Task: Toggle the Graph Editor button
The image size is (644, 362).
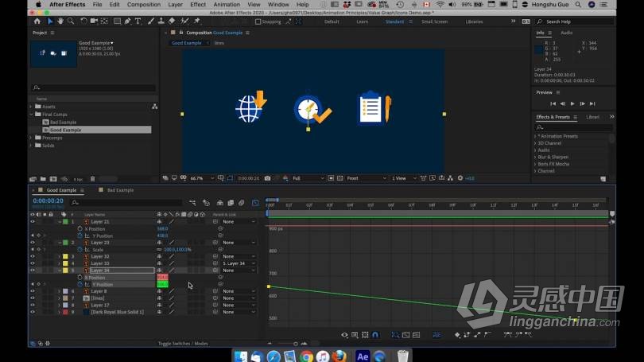Action: click(255, 203)
